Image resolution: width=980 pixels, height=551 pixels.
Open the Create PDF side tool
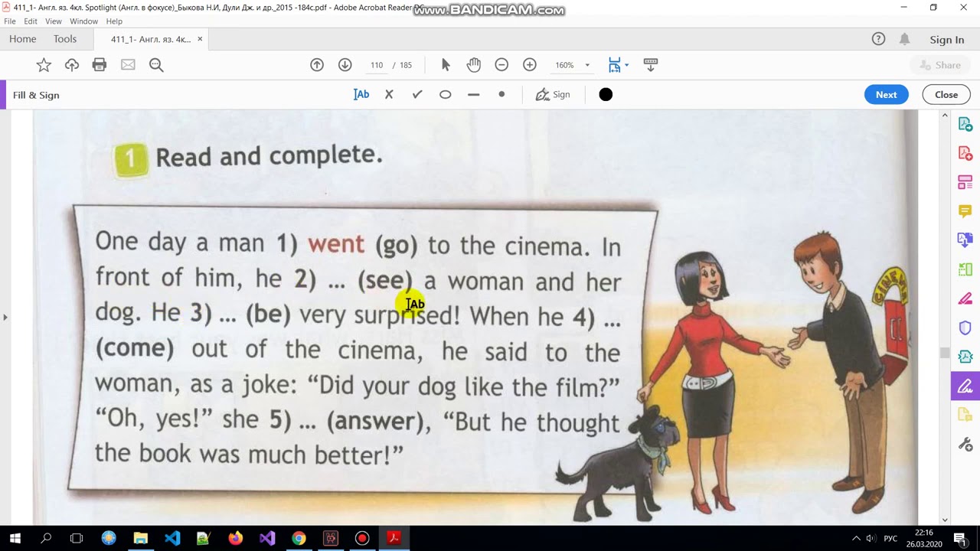coord(965,154)
